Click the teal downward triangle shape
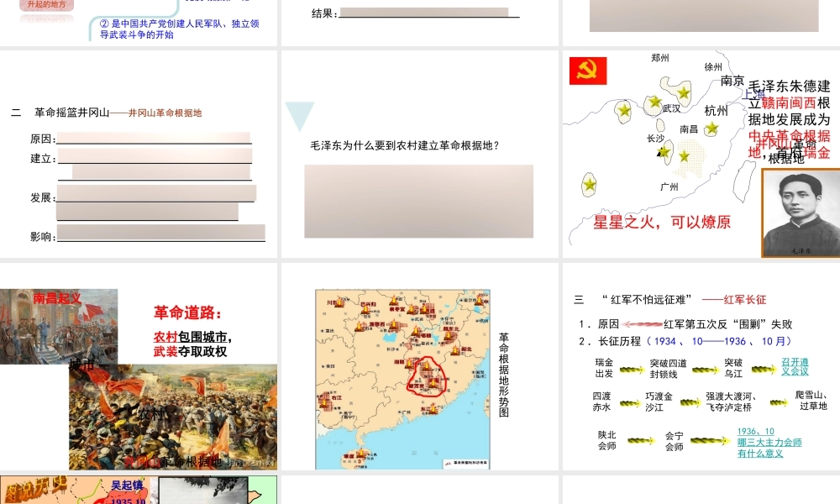840x504 pixels. click(x=300, y=116)
